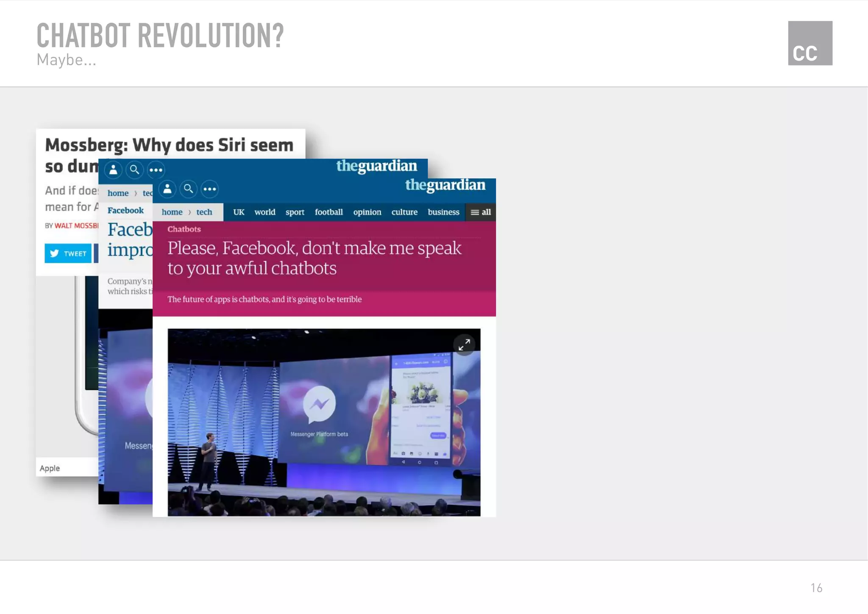Image resolution: width=868 pixels, height=614 pixels.
Task: Click WALT MOSSBERG author byline
Action: tap(76, 226)
